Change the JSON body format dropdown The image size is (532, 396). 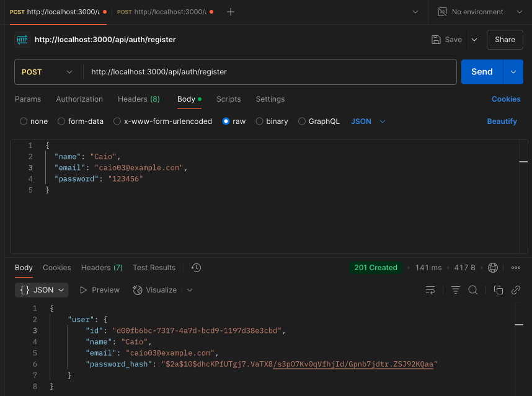tap(367, 121)
